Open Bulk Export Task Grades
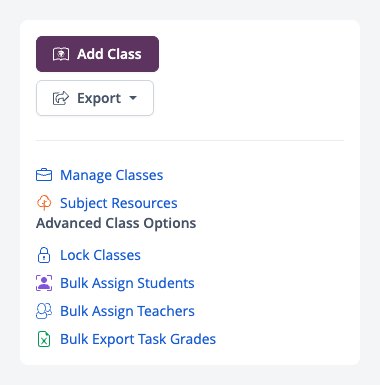The height and width of the screenshot is (385, 380). pyautogui.click(x=138, y=339)
